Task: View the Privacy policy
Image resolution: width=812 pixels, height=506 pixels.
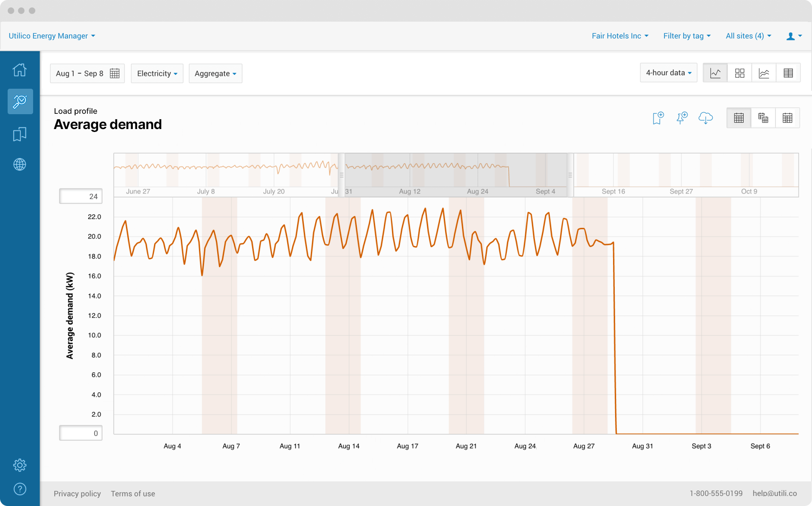Action: point(77,493)
